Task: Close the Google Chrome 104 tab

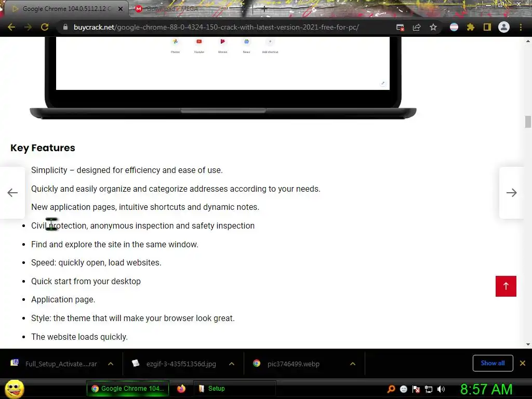Action: pos(121,9)
